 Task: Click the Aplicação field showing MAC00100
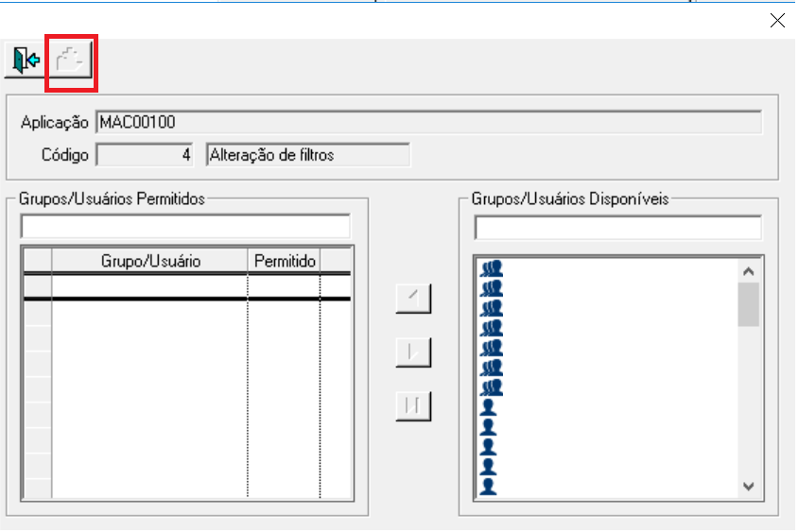point(428,123)
